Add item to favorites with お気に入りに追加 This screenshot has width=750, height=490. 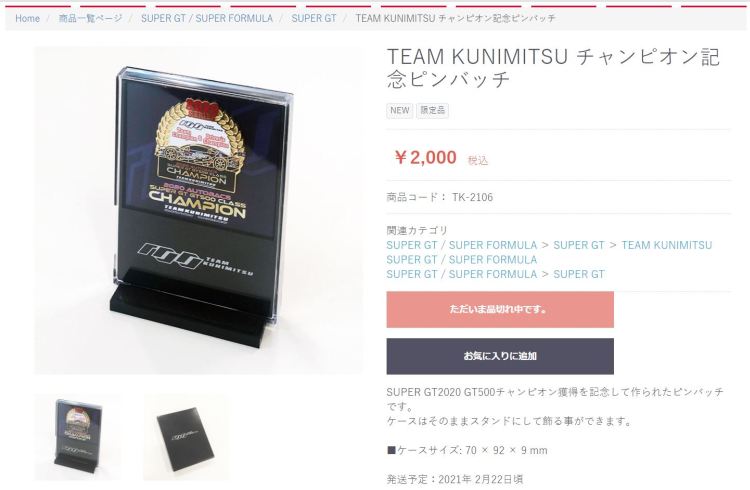500,356
